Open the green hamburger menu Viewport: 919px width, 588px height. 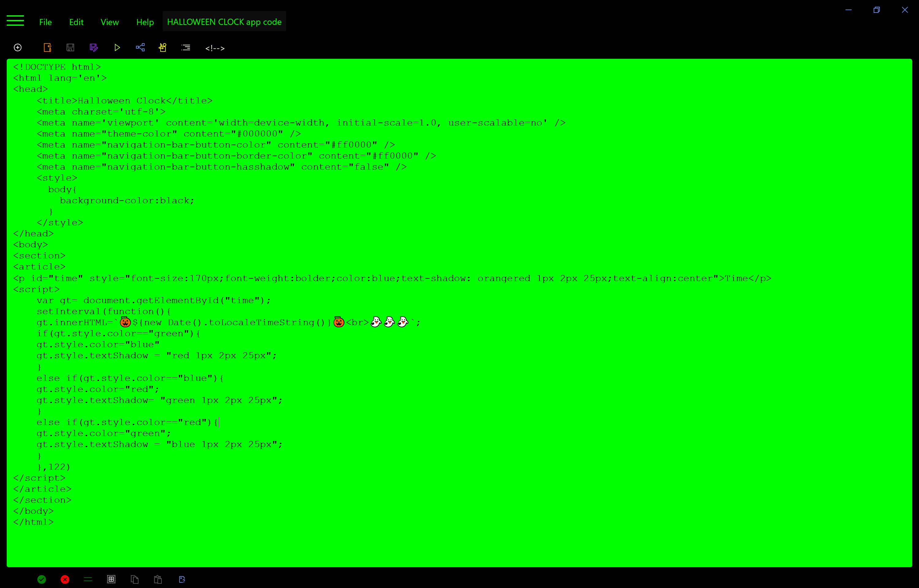click(x=15, y=21)
